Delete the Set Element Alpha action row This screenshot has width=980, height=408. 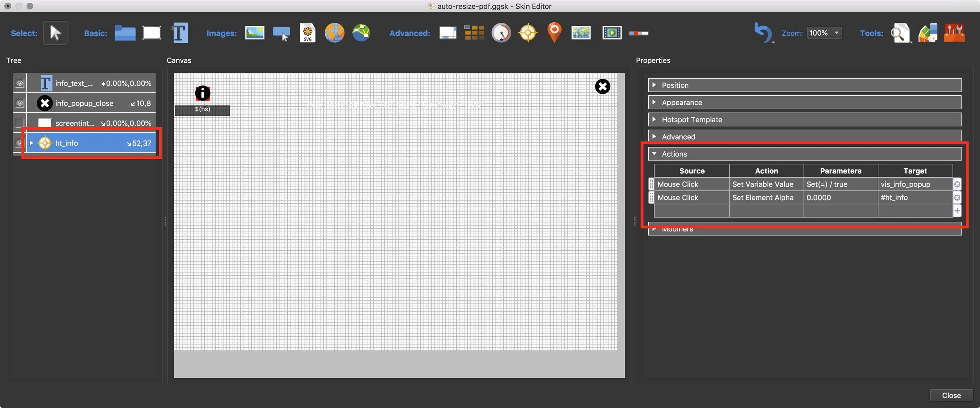[x=957, y=197]
